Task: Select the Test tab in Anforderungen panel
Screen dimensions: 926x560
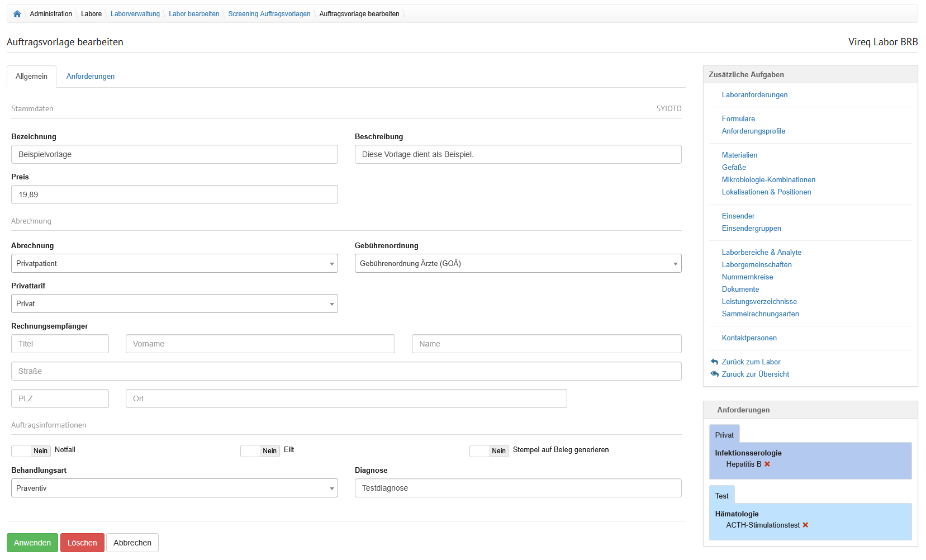Action: (721, 496)
